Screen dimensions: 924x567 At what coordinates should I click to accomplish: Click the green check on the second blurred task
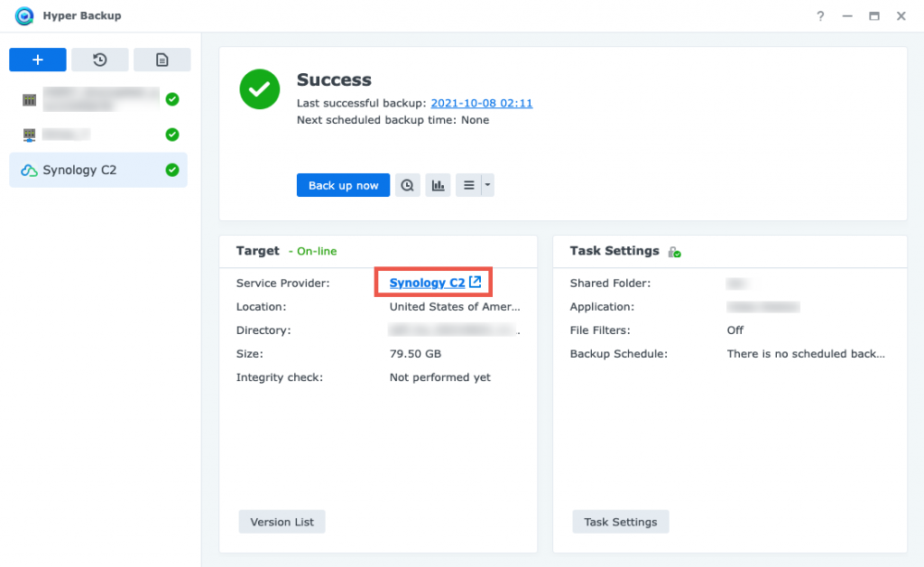point(172,135)
